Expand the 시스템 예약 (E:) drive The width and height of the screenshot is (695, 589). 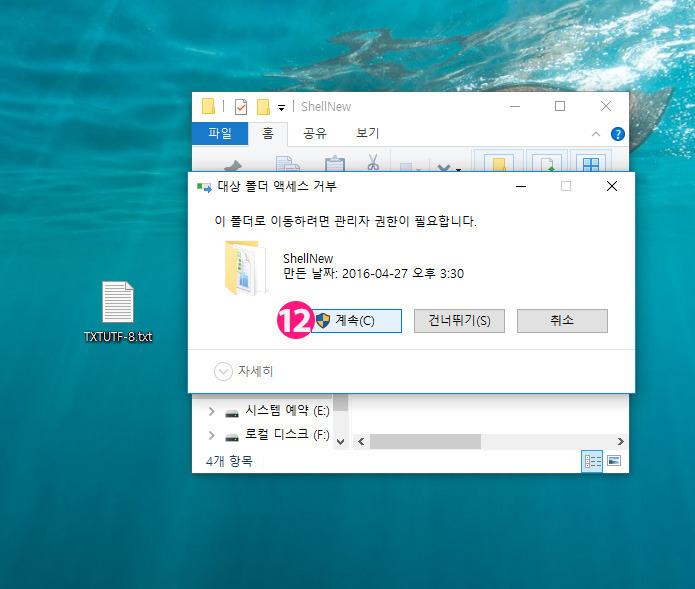211,412
